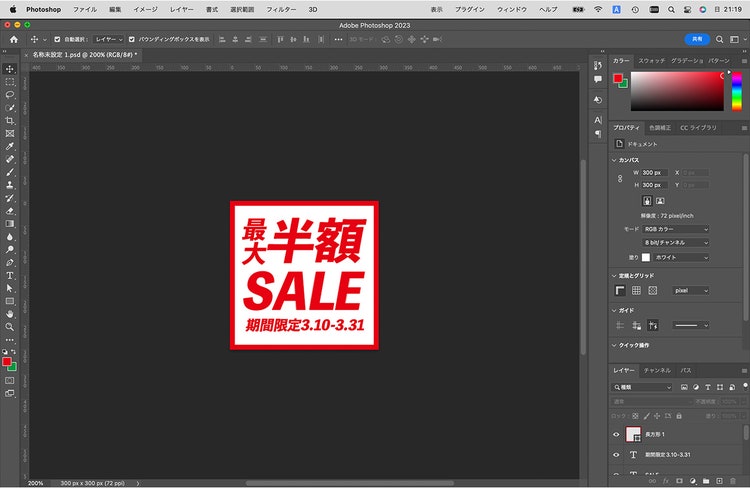Click the search icon in top-right toolbar
This screenshot has width=750, height=488.
pyautogui.click(x=719, y=40)
